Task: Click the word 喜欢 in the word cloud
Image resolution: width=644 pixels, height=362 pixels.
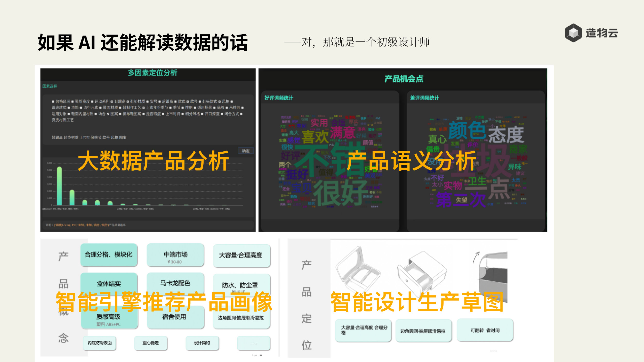Action: [315, 137]
